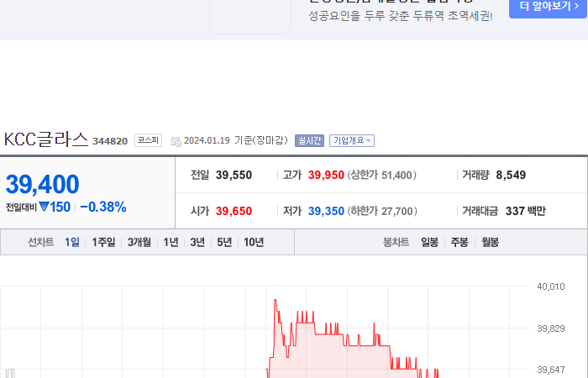Click the 코스피 market badge

click(148, 140)
